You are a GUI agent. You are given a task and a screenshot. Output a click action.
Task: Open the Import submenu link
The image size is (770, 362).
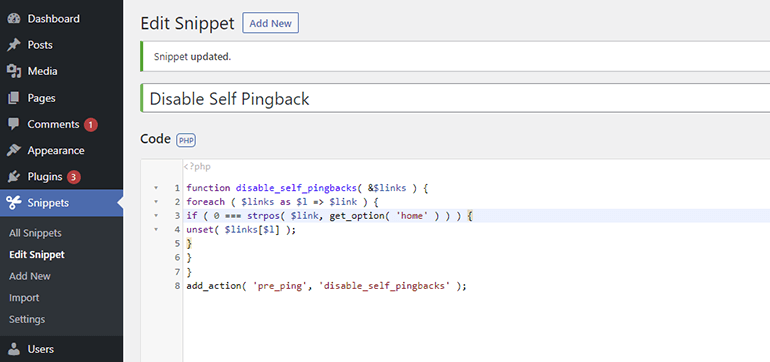(24, 298)
